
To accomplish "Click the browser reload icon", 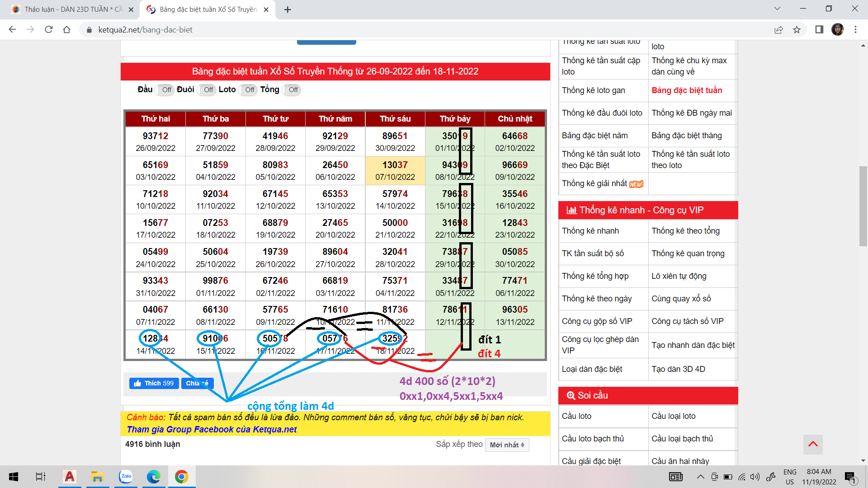I will tap(49, 30).
